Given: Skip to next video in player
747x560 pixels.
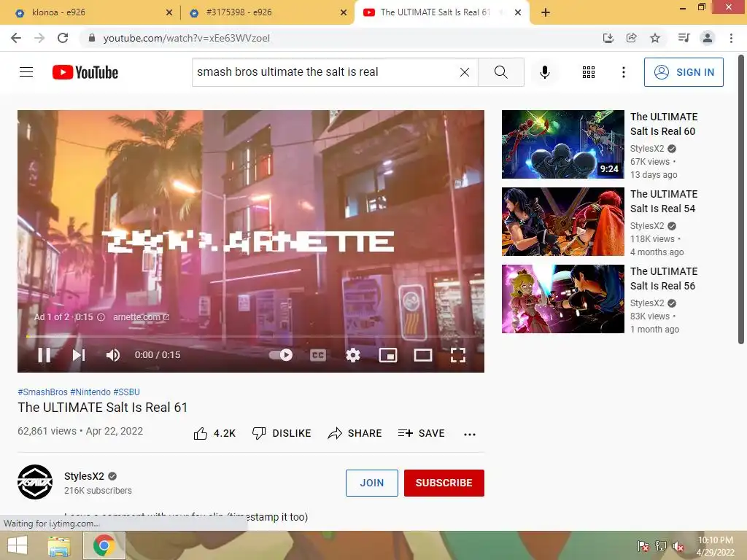Looking at the screenshot, I should point(79,355).
